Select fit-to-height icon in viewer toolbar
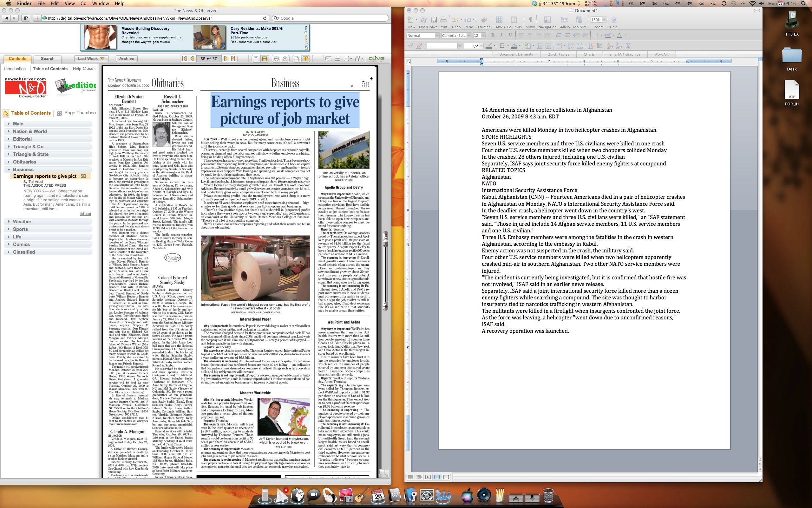Screen dimensions: 812x508 click(256, 59)
